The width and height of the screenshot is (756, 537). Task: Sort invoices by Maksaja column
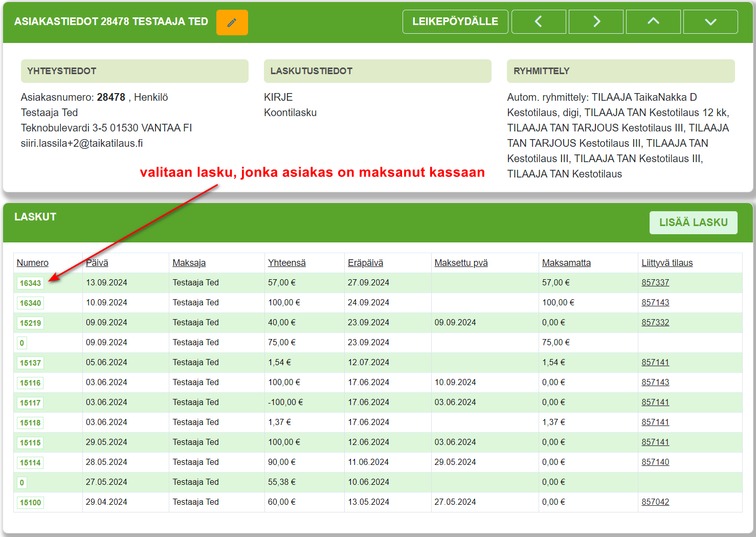[189, 263]
